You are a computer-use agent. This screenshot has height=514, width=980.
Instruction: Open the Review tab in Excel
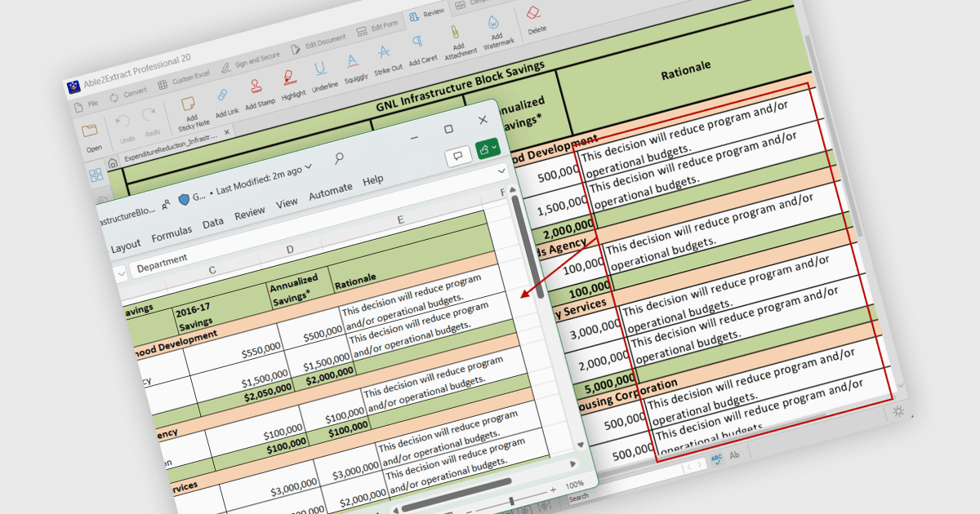click(x=249, y=212)
